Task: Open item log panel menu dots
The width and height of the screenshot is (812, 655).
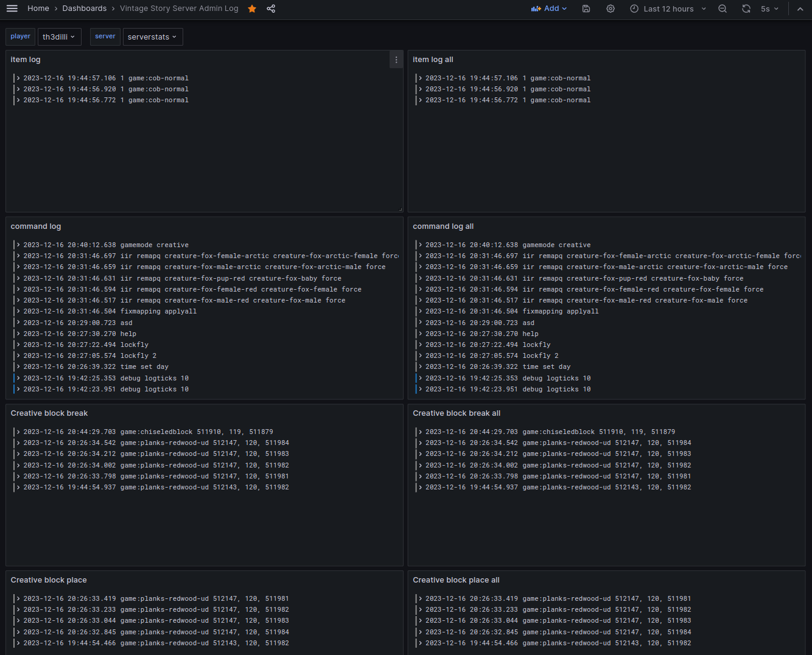Action: pyautogui.click(x=396, y=60)
